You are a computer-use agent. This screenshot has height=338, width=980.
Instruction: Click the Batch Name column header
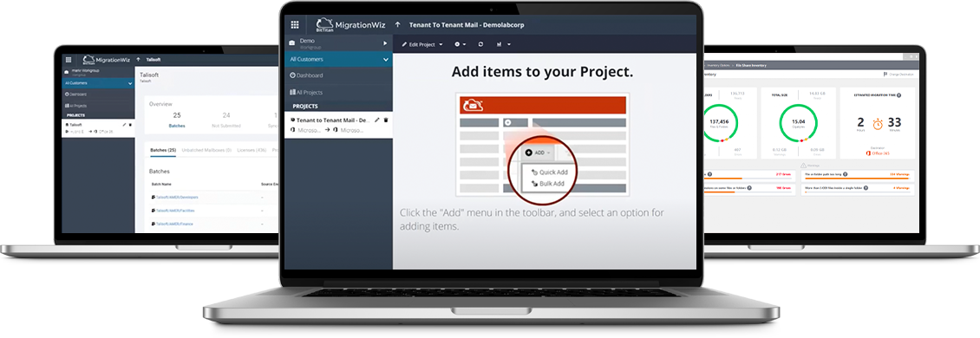tap(160, 185)
